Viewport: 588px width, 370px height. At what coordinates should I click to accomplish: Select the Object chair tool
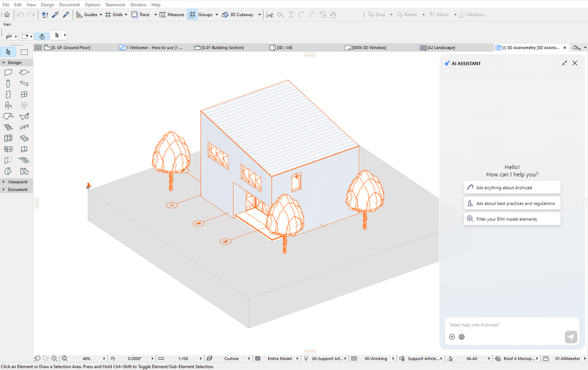(8, 105)
